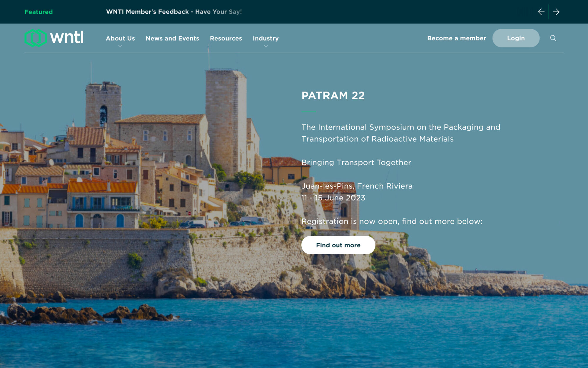
Task: Expand the Industry dropdown chevron
Action: [x=266, y=46]
